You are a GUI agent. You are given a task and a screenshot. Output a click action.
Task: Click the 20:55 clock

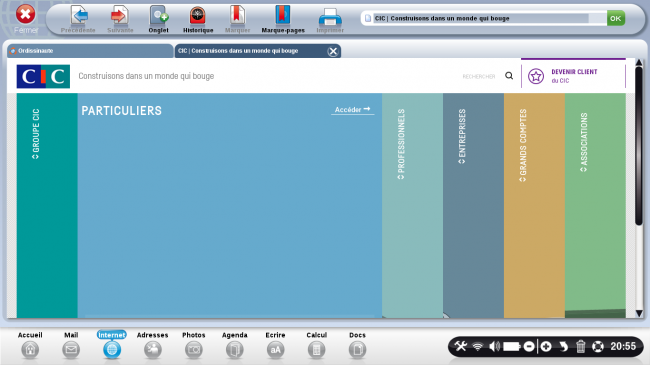623,346
